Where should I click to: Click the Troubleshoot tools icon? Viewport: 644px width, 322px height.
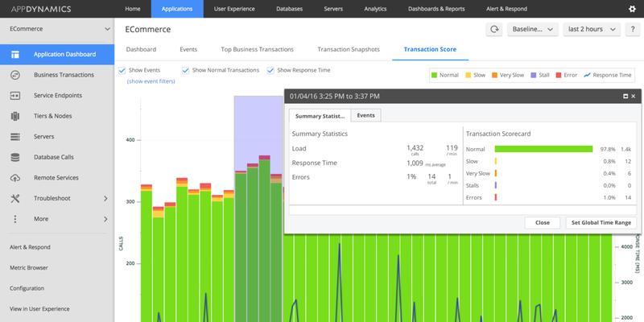(15, 198)
